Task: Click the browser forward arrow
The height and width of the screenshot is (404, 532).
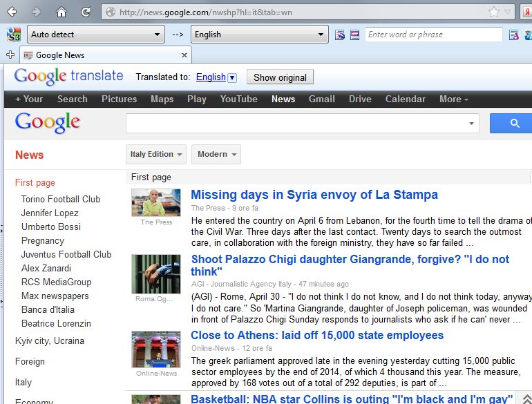Action: tap(37, 12)
